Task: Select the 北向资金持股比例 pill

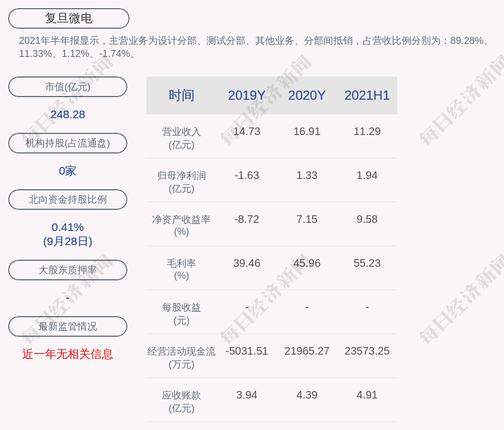Action: pyautogui.click(x=68, y=200)
